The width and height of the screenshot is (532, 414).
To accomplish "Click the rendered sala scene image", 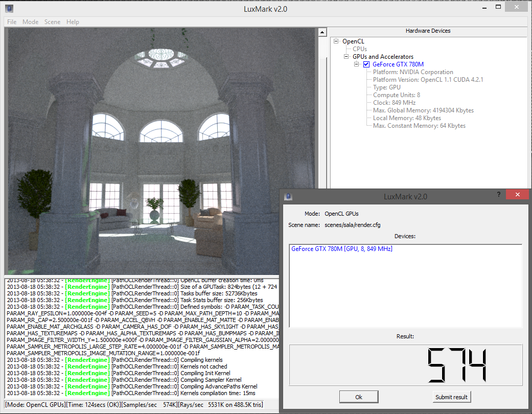I will (x=161, y=151).
